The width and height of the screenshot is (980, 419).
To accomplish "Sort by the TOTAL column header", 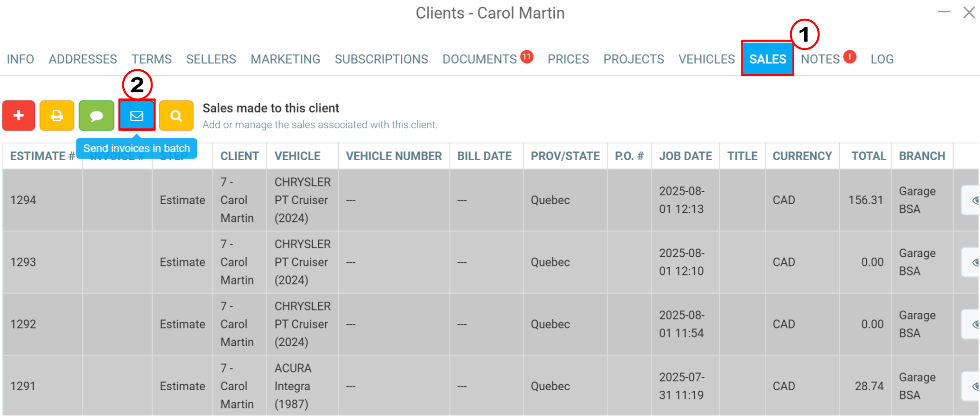I will 868,156.
